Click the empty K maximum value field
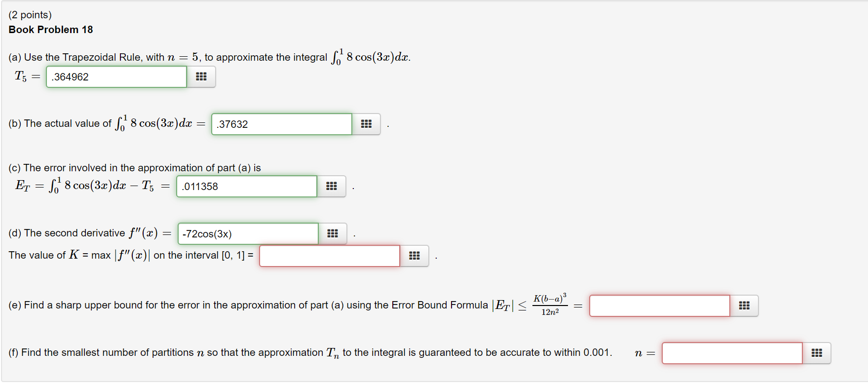Image resolution: width=868 pixels, height=384 pixels. [x=330, y=256]
